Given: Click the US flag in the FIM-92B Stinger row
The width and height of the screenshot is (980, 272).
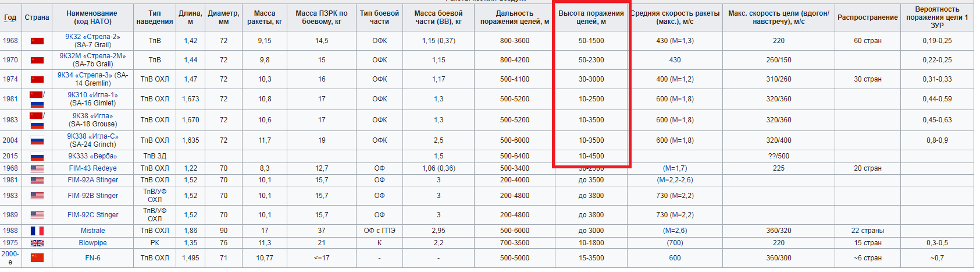Looking at the screenshot, I should tap(37, 196).
